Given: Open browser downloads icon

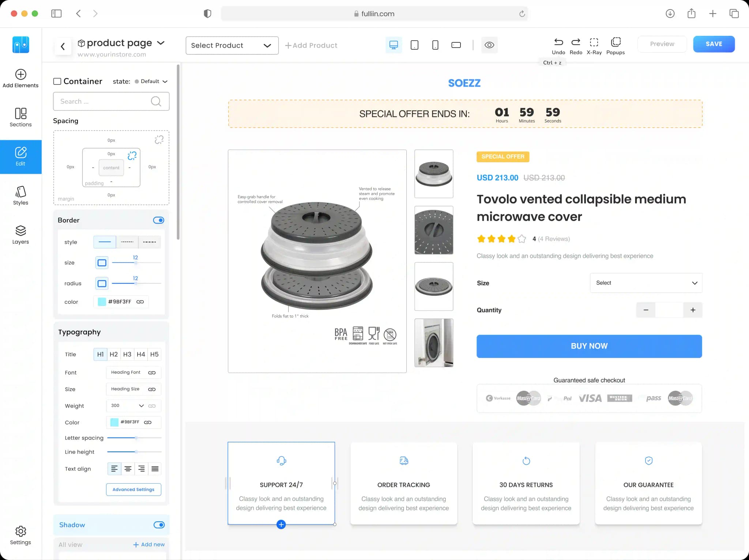Looking at the screenshot, I should coord(670,14).
